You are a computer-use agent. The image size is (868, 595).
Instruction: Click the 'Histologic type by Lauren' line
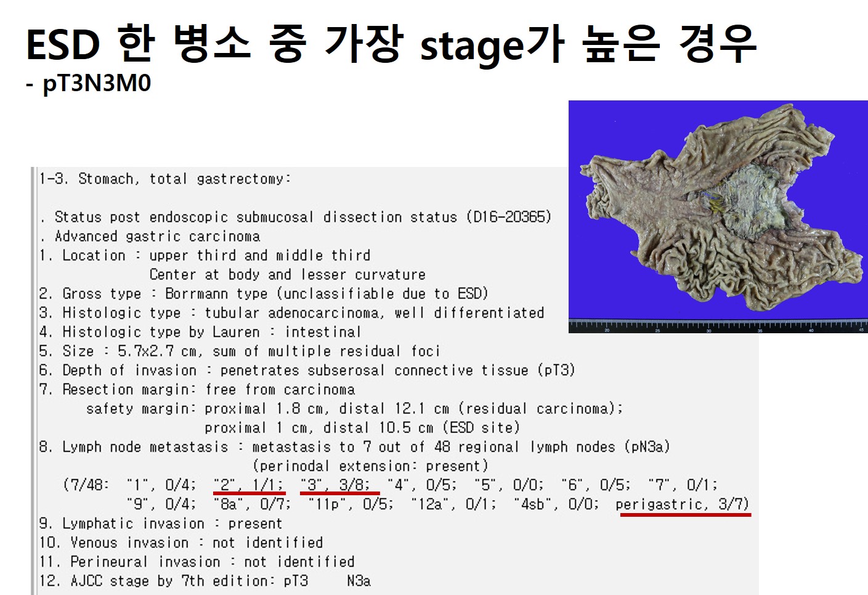point(200,332)
